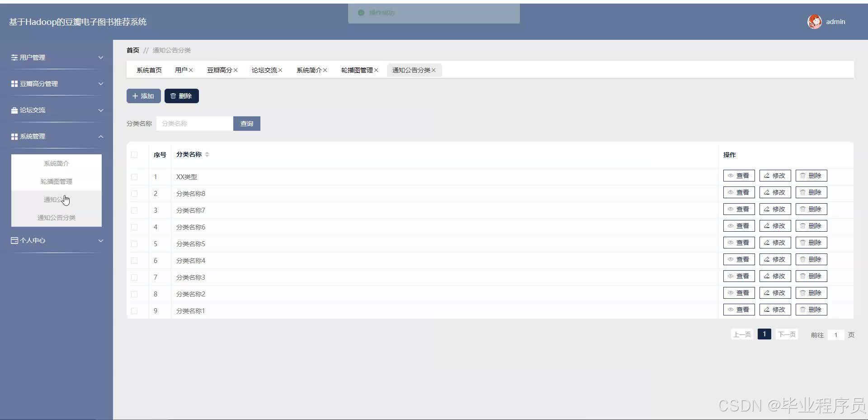View the 分类名称2 row

coord(739,293)
